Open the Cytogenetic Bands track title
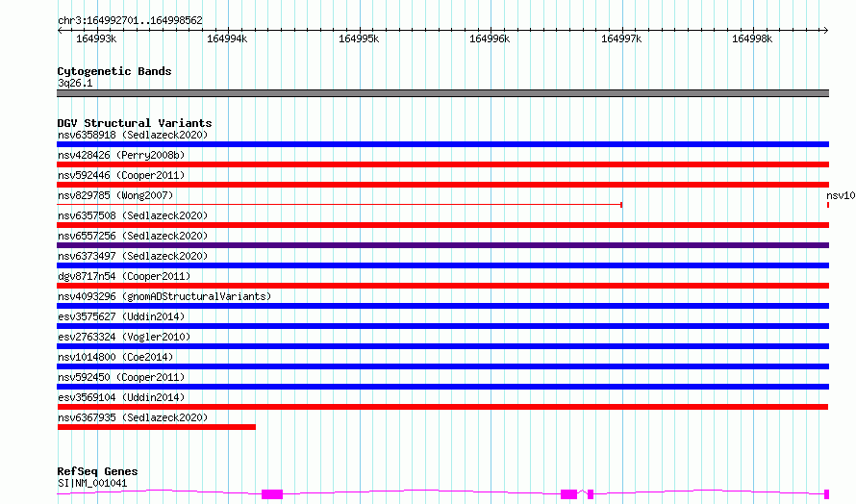This screenshot has height=504, width=856. [114, 71]
